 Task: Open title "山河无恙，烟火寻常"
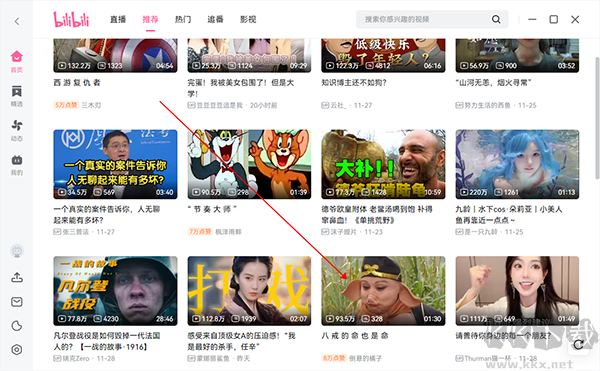pyautogui.click(x=493, y=83)
